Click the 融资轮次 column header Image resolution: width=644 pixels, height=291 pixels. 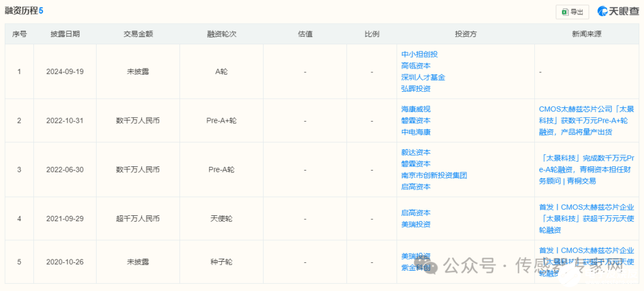221,34
